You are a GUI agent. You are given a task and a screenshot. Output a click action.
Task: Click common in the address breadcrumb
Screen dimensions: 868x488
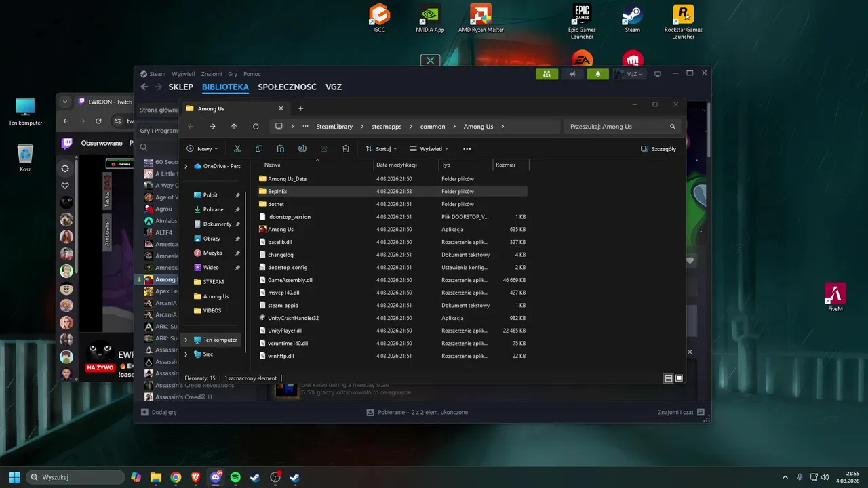click(x=433, y=127)
